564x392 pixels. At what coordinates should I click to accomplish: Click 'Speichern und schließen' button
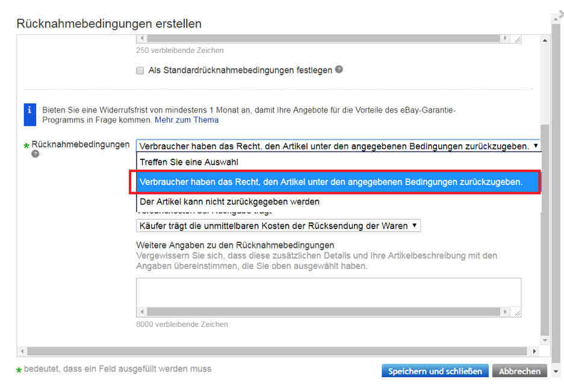(435, 371)
